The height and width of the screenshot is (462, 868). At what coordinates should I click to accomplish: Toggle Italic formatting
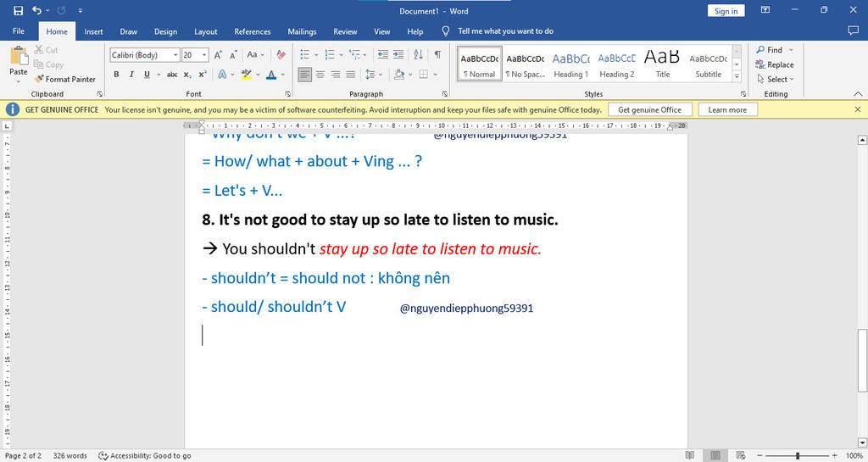tap(131, 75)
